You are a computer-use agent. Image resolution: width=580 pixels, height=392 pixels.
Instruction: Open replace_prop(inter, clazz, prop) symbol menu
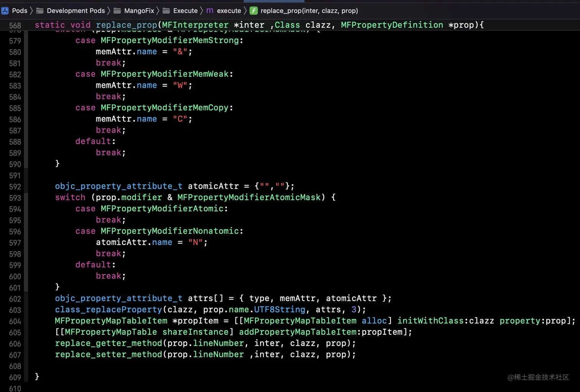click(309, 11)
